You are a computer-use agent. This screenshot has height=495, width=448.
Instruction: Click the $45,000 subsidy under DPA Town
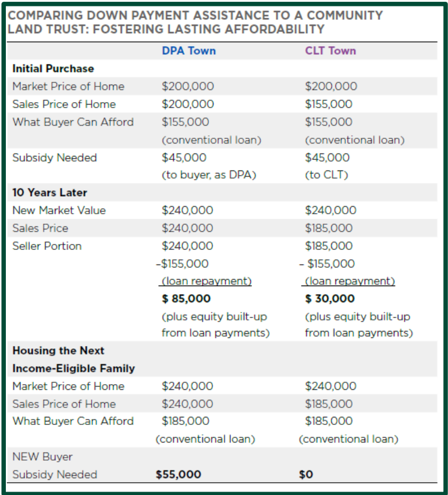tap(184, 158)
